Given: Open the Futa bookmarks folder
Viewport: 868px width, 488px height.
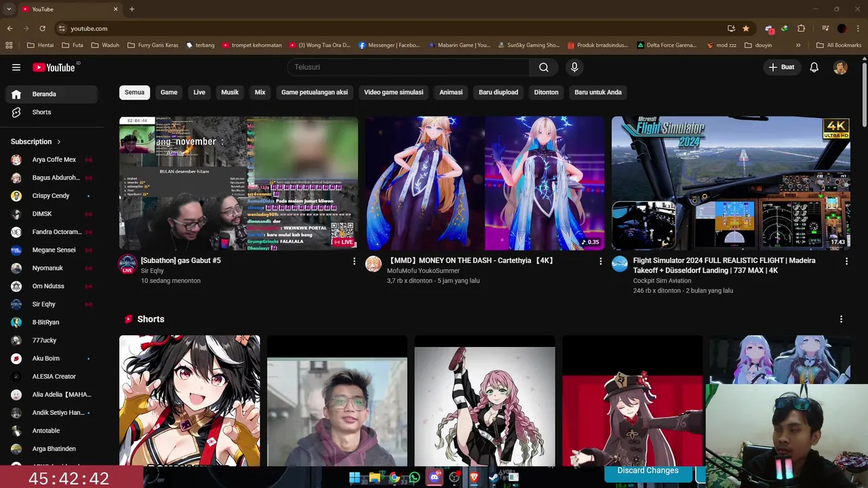Looking at the screenshot, I should click(x=72, y=45).
